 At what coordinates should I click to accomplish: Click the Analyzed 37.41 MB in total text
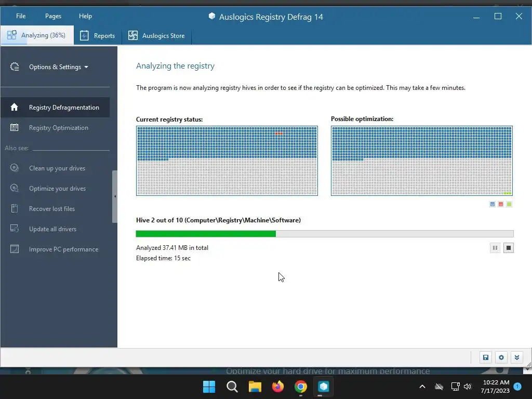172,248
